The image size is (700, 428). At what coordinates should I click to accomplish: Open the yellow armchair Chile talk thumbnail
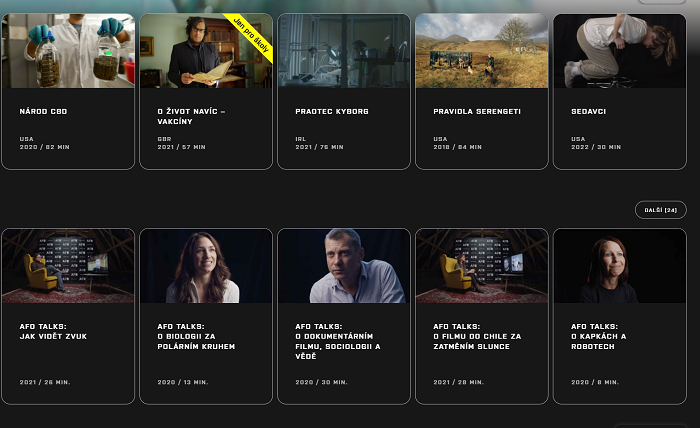coord(482,266)
